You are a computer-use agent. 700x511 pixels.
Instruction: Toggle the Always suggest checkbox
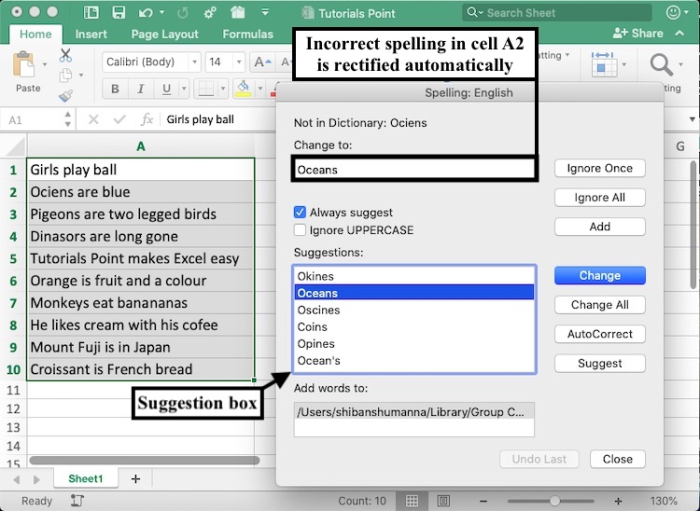[300, 212]
